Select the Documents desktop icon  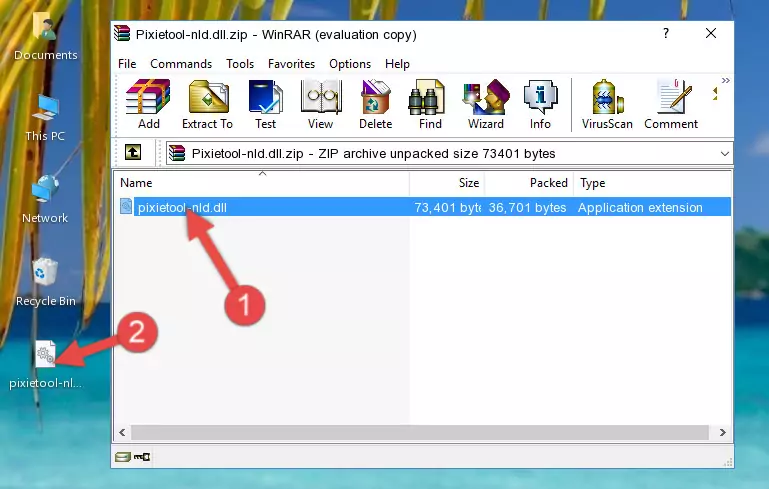(46, 37)
